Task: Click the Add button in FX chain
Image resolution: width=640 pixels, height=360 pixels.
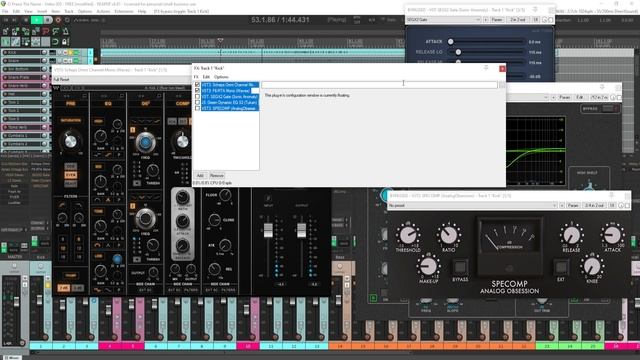Action: click(x=200, y=176)
